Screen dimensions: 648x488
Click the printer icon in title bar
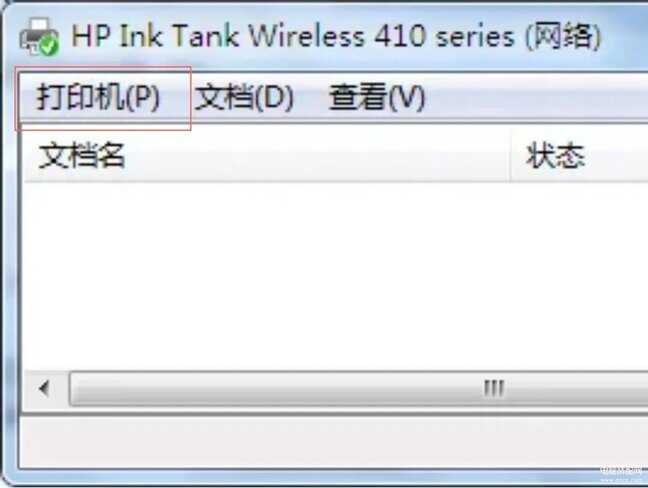[39, 36]
